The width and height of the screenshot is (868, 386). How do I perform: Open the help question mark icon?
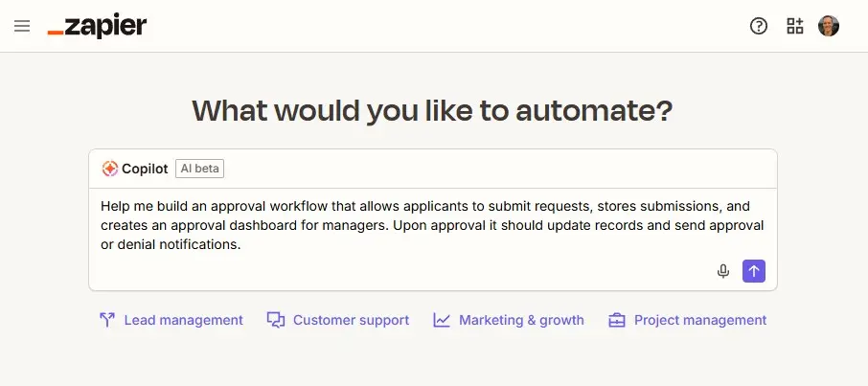(x=759, y=26)
